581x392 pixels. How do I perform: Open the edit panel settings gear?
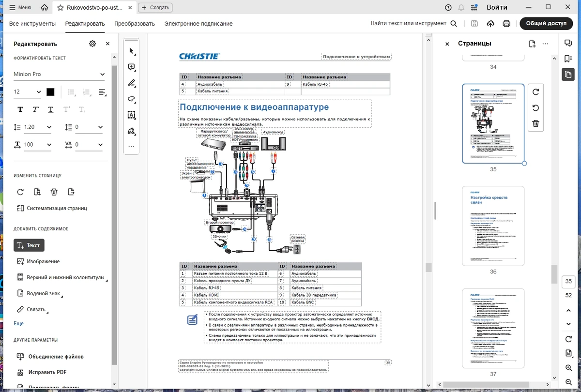(x=92, y=44)
